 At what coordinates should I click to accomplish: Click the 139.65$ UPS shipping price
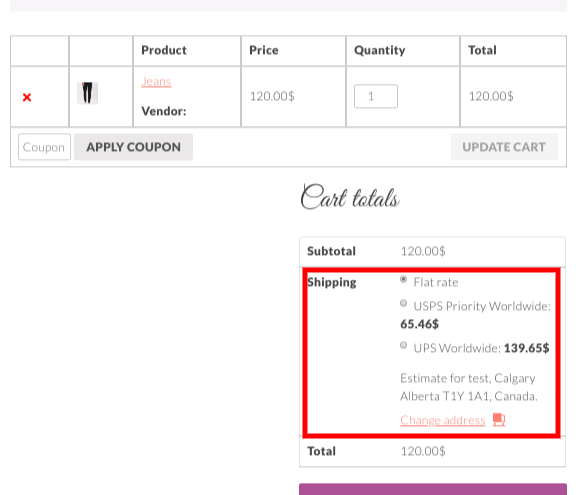tap(526, 348)
